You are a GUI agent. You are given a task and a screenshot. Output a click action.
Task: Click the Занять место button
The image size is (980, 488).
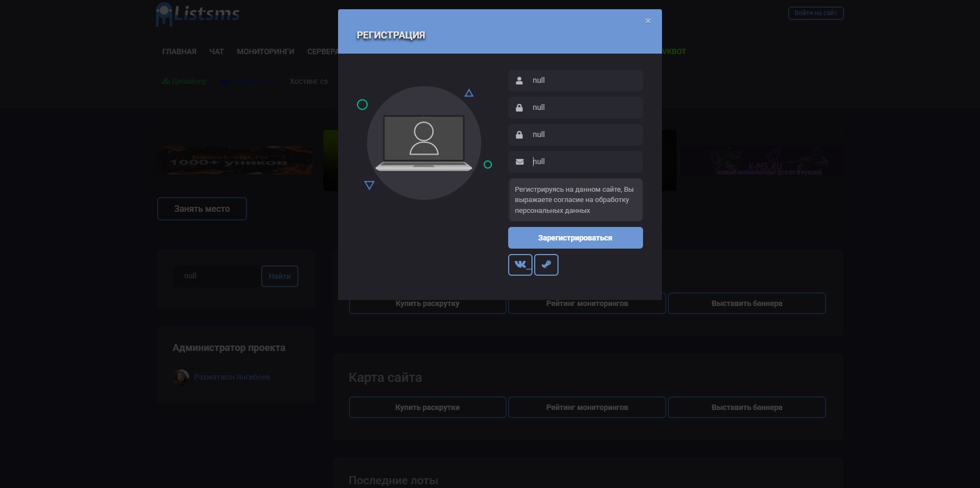(202, 209)
